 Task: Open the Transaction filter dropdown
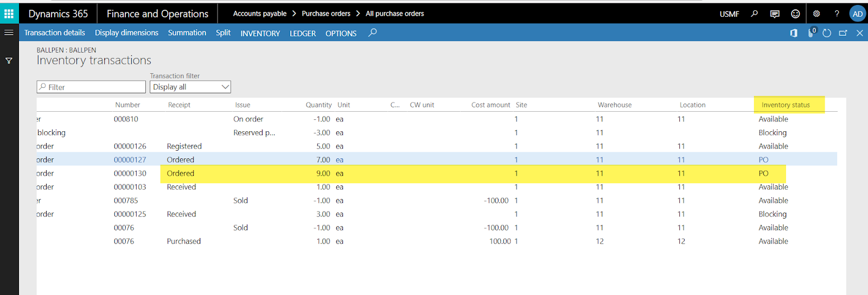tap(190, 87)
